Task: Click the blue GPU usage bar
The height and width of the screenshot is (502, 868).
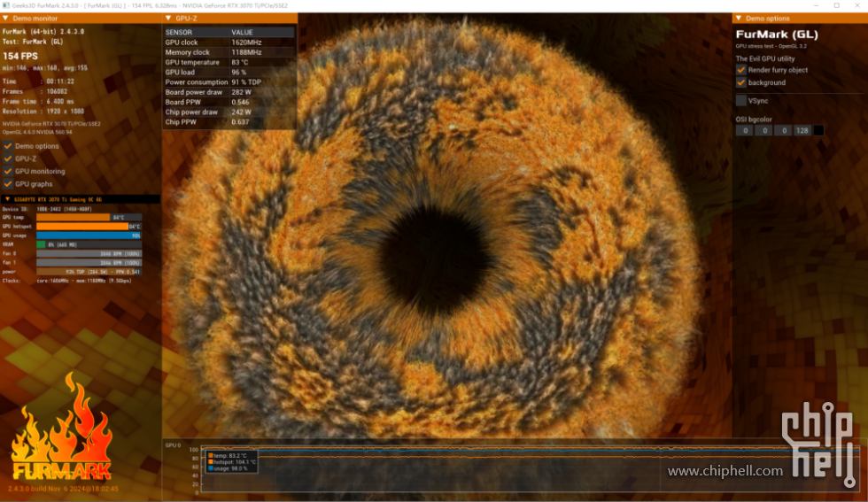Action: click(89, 236)
